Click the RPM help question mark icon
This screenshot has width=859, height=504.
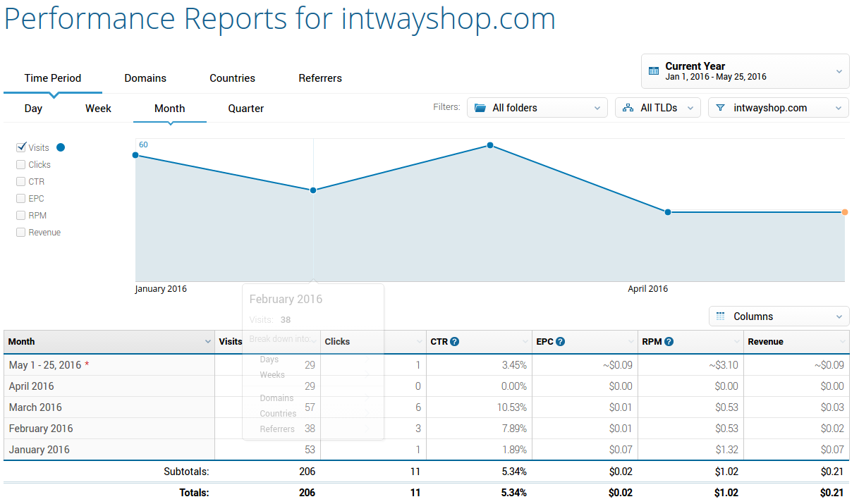click(x=669, y=342)
